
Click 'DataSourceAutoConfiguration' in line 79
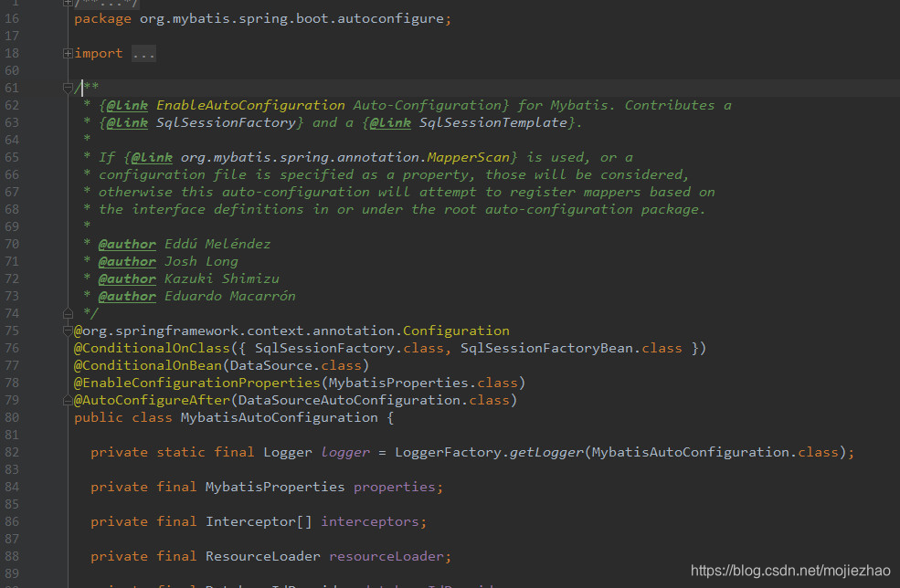349,401
